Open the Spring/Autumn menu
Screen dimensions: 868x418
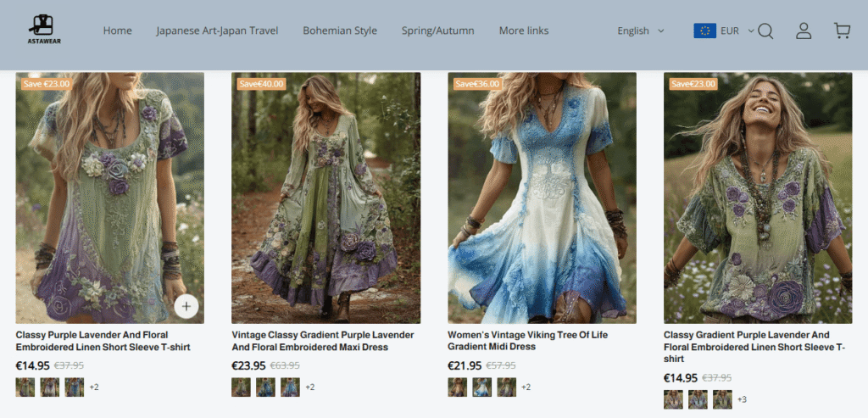coord(438,31)
